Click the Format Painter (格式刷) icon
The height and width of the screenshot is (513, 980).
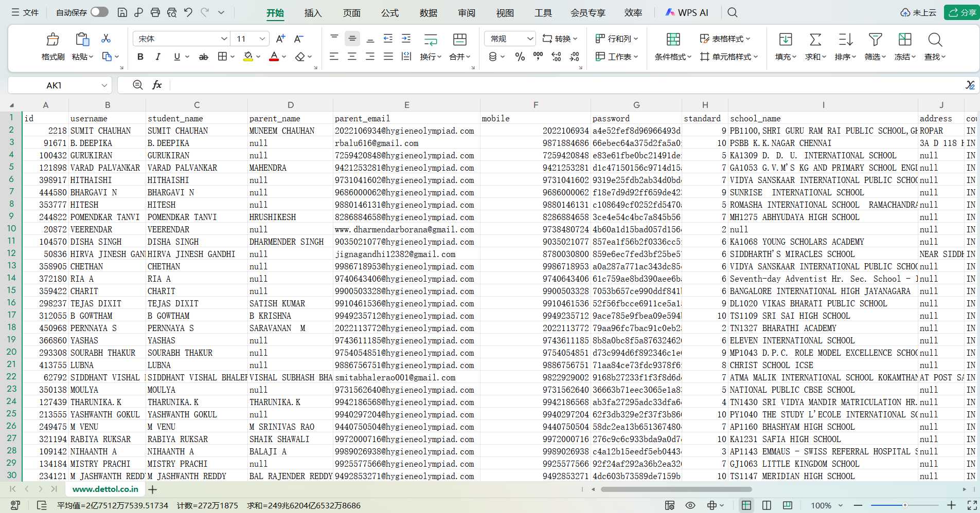pyautogui.click(x=53, y=40)
